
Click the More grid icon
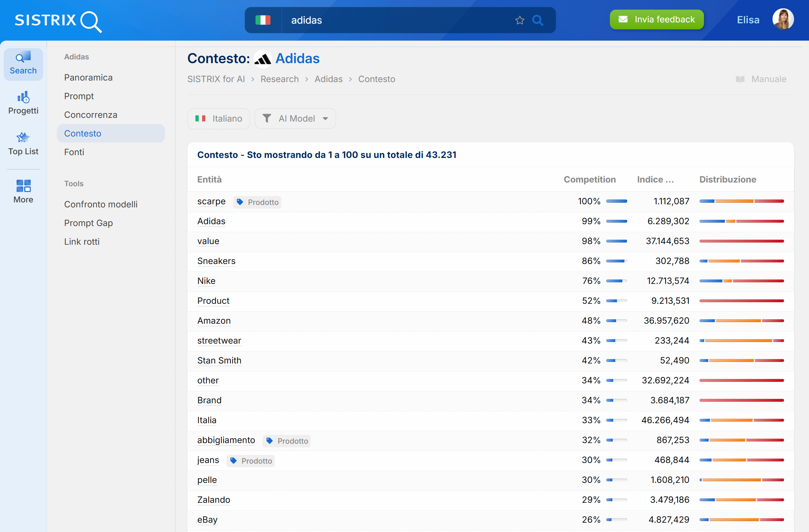click(x=23, y=186)
